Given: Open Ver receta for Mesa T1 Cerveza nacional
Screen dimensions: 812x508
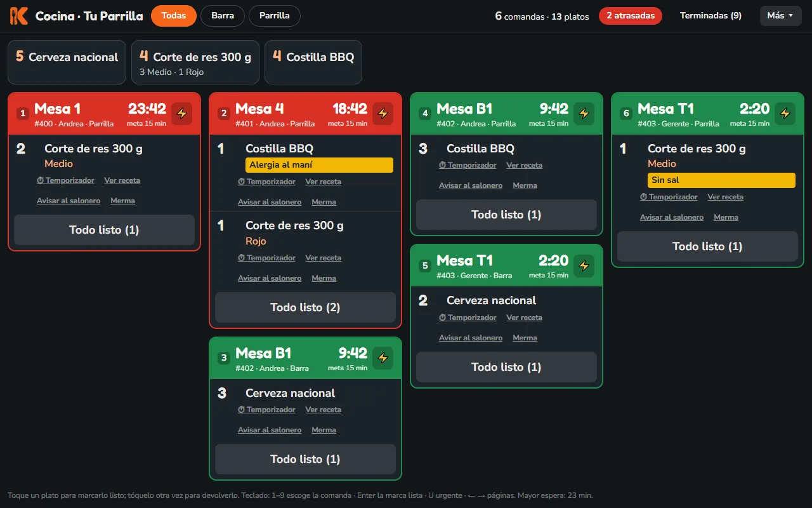Looking at the screenshot, I should [x=525, y=317].
